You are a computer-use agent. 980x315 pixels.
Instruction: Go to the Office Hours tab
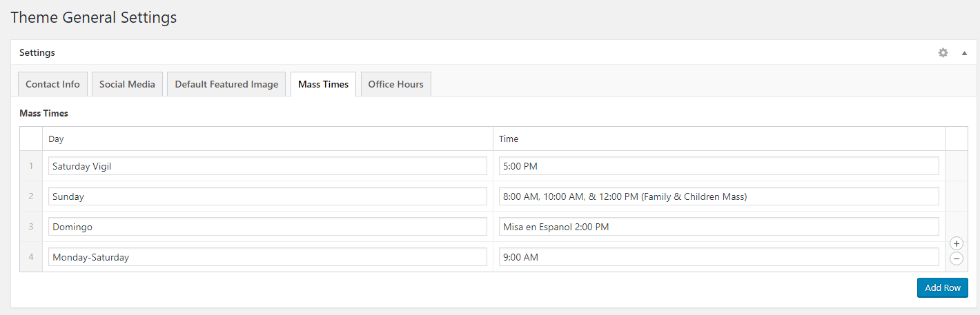click(x=395, y=84)
